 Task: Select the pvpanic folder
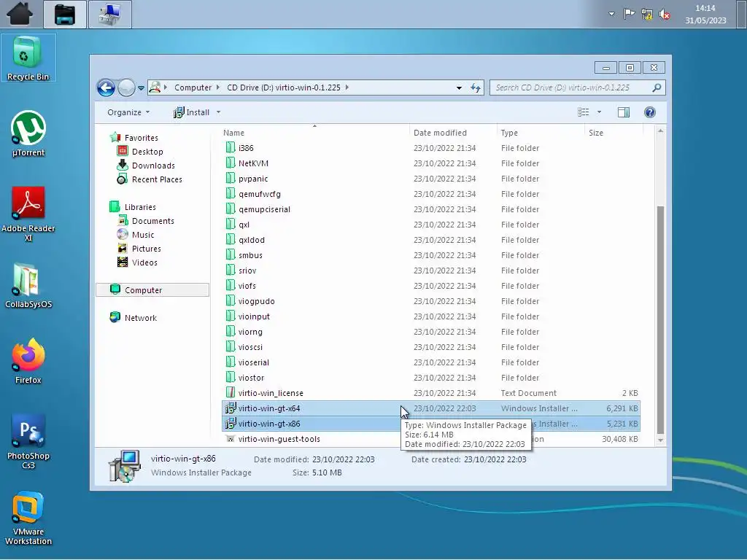(x=431, y=179)
